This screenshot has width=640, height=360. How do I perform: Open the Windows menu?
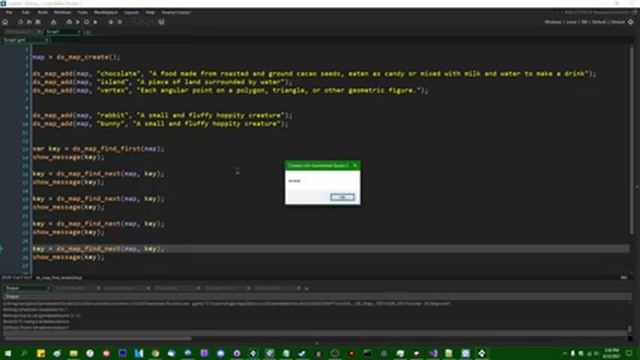click(62, 13)
